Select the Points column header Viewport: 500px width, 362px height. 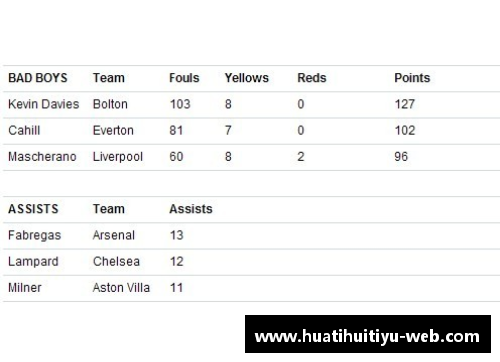point(412,78)
